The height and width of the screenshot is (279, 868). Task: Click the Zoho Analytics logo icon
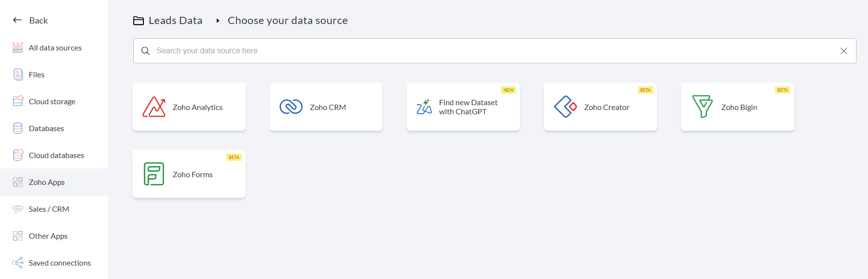pos(154,107)
